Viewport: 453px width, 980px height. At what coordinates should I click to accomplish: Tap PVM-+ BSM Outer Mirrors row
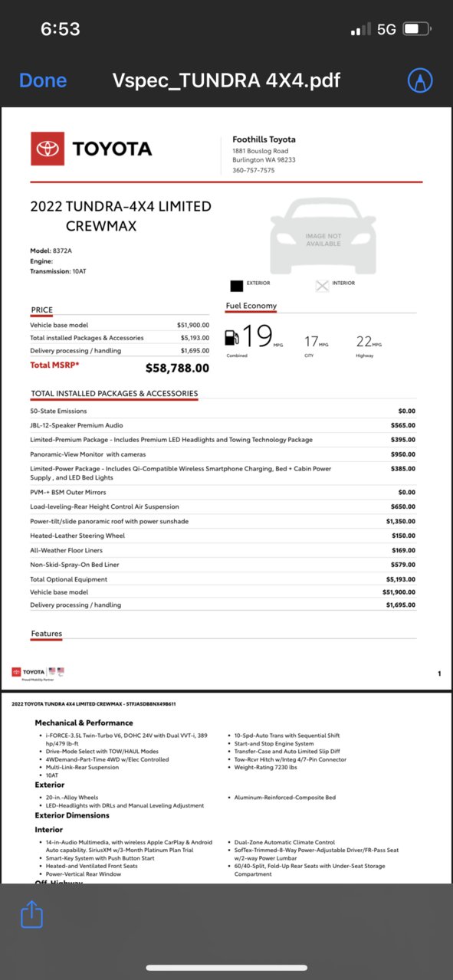223,492
